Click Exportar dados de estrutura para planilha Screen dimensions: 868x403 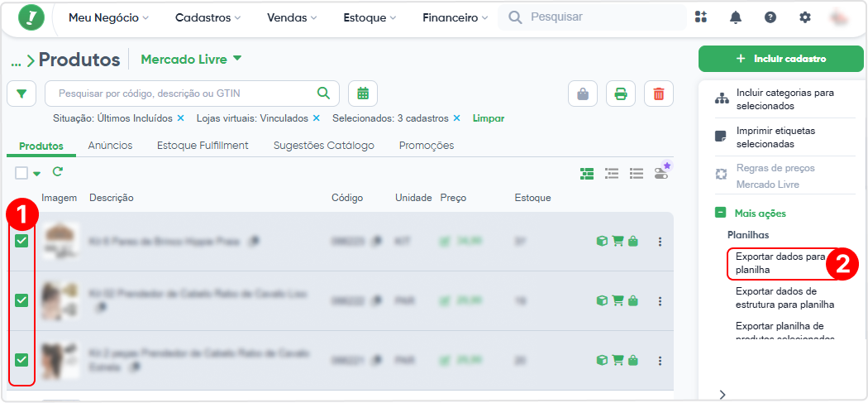coord(785,298)
